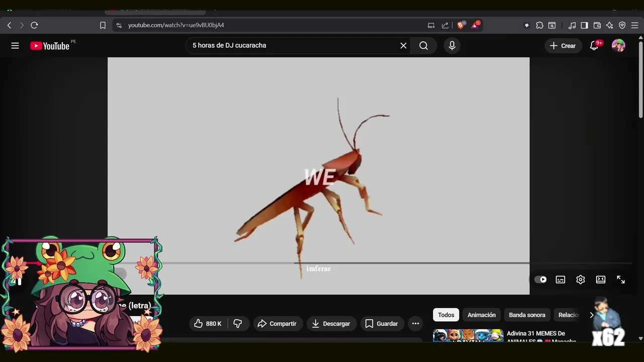Toggle subtitles in the video player
The height and width of the screenshot is (362, 644).
point(560,280)
